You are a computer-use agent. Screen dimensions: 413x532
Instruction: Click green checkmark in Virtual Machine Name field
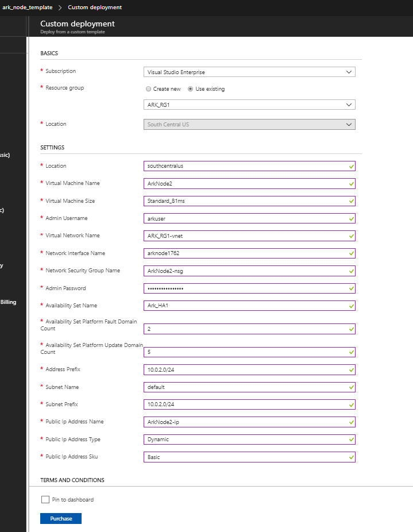tap(350, 183)
